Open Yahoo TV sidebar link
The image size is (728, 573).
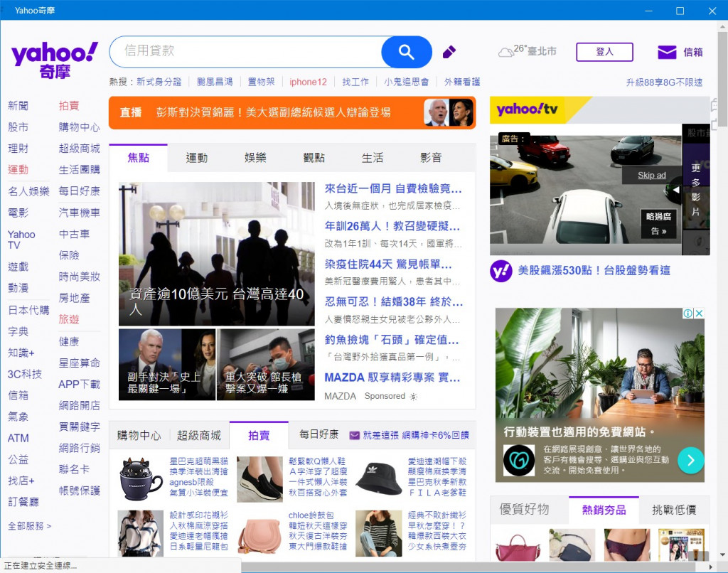[21, 240]
